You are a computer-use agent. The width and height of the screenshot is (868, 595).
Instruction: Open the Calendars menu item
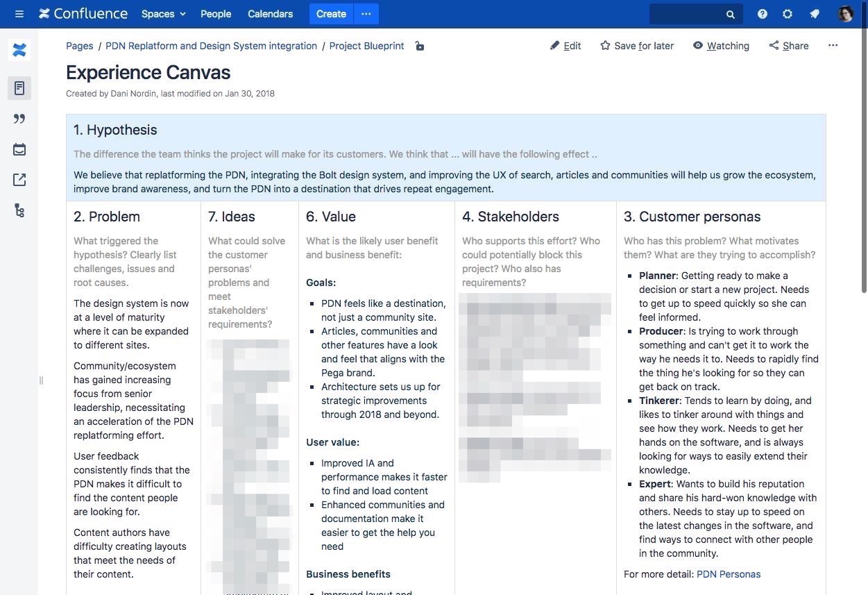(270, 14)
